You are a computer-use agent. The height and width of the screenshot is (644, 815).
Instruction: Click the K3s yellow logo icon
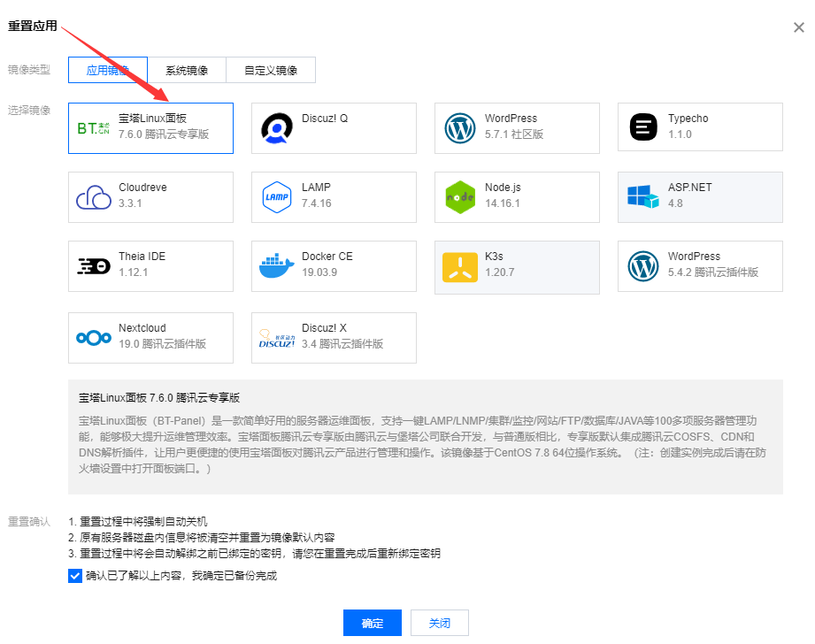[460, 267]
